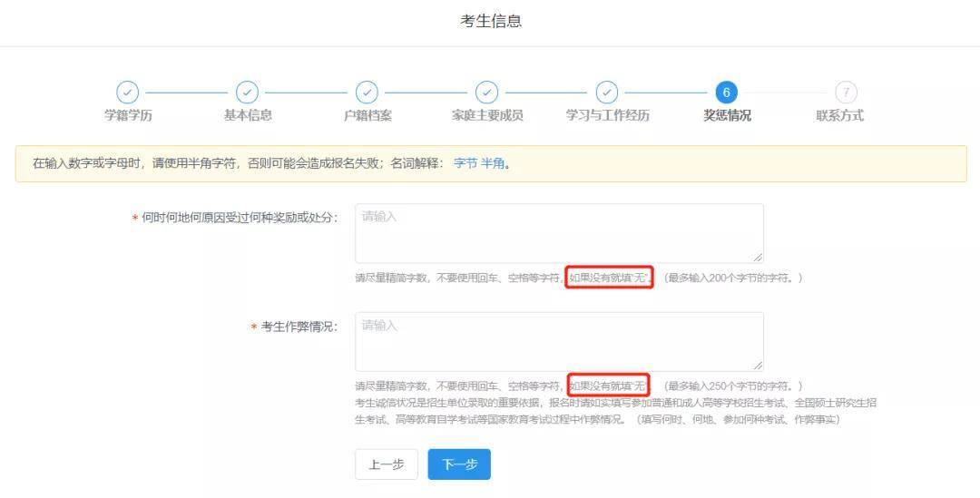Click the checkmark circle above 基本信息
The image size is (980, 498).
[x=247, y=93]
